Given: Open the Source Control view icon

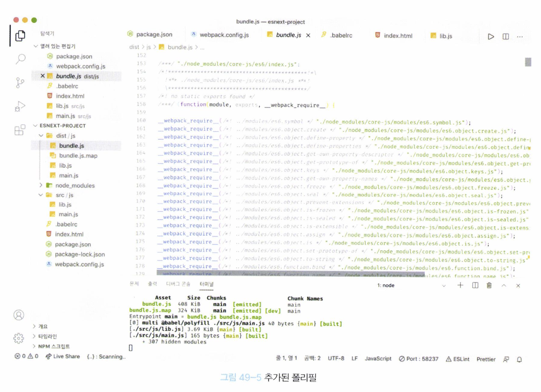Looking at the screenshot, I should pos(20,83).
